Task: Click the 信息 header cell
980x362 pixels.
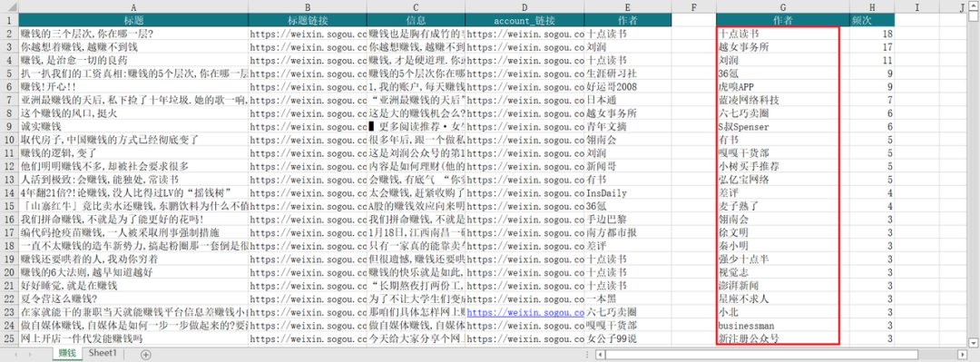Action: (416, 20)
